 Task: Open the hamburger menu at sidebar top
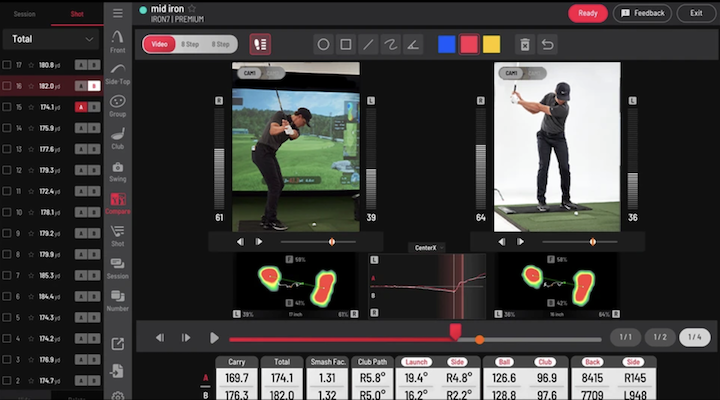click(118, 14)
